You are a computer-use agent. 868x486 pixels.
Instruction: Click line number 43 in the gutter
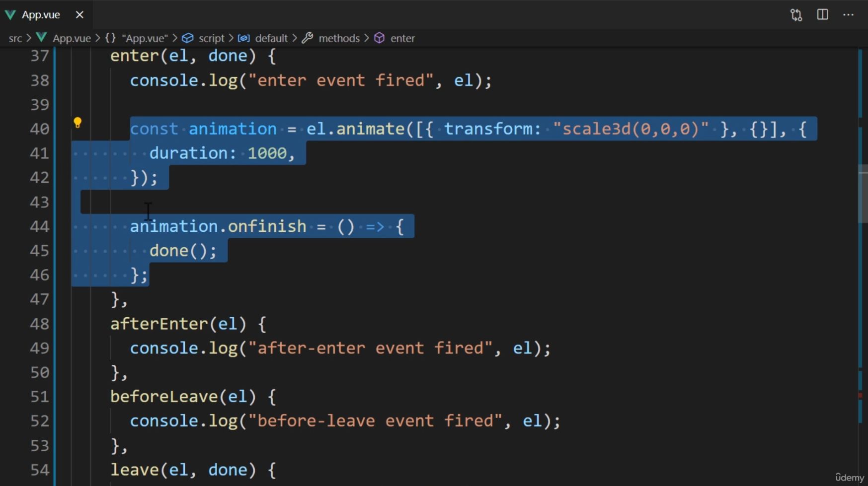(40, 202)
